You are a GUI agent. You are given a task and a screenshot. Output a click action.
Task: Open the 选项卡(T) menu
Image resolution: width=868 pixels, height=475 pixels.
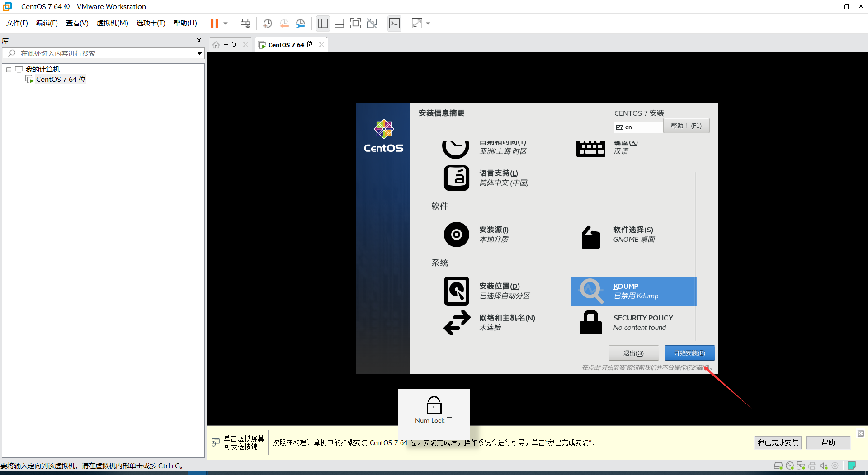click(x=151, y=23)
